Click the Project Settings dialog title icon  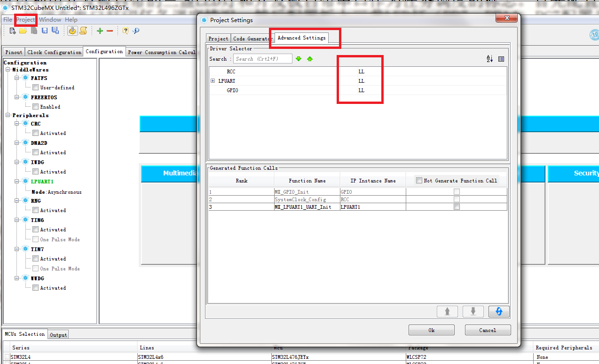pos(204,20)
